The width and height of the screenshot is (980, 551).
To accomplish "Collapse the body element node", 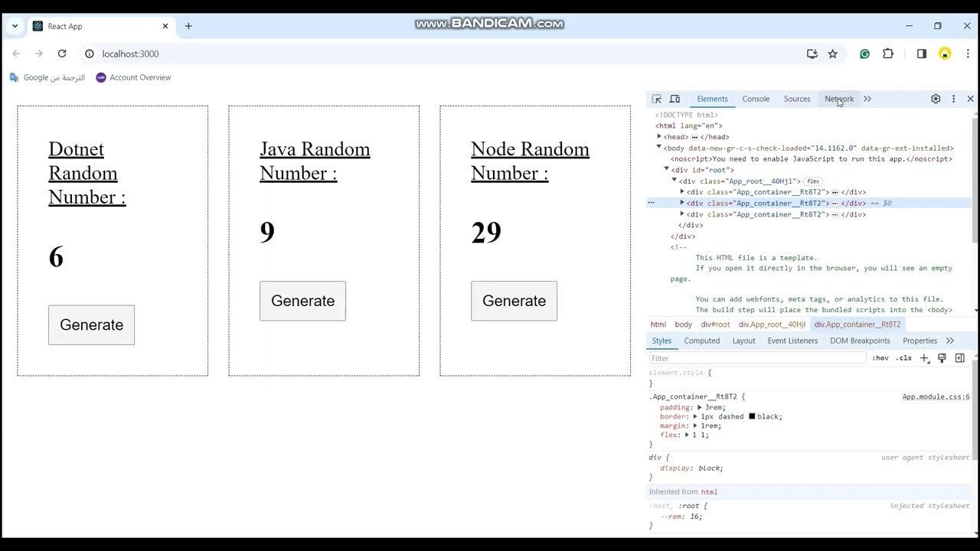I will [x=659, y=147].
